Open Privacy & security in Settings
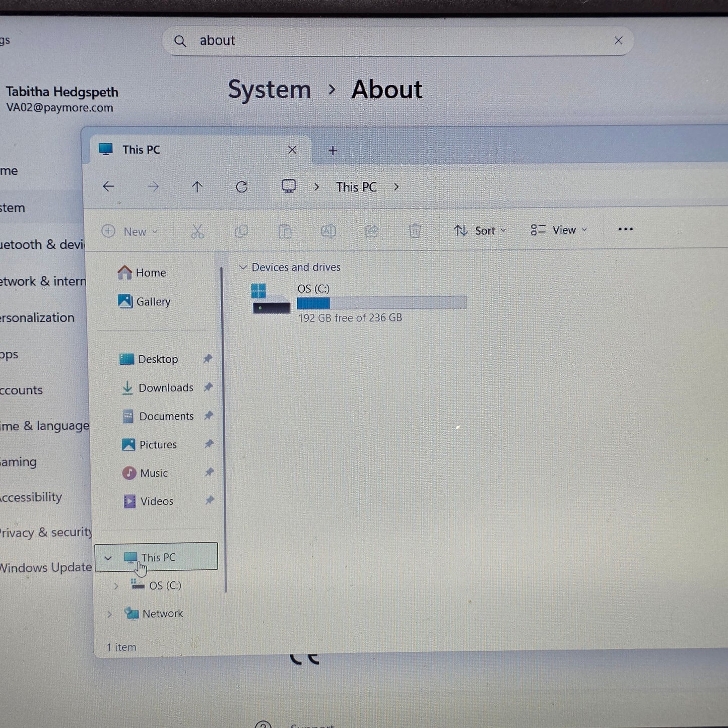 (x=45, y=533)
